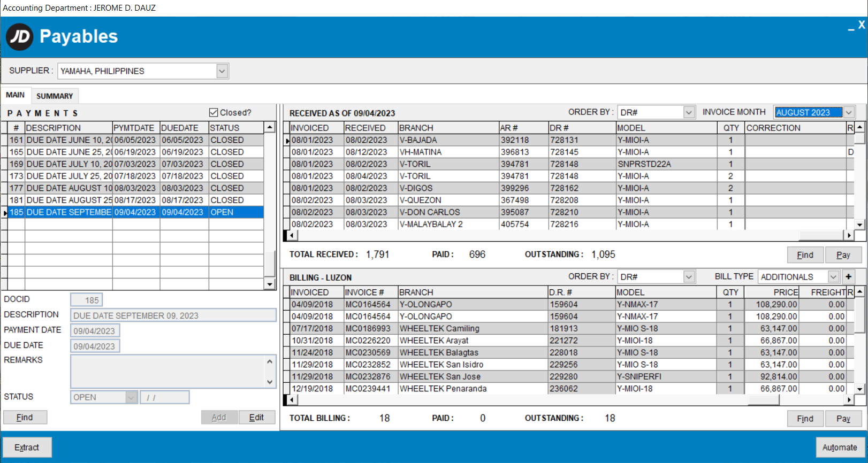Select billing row WHEELTEK San Jose

(572, 376)
